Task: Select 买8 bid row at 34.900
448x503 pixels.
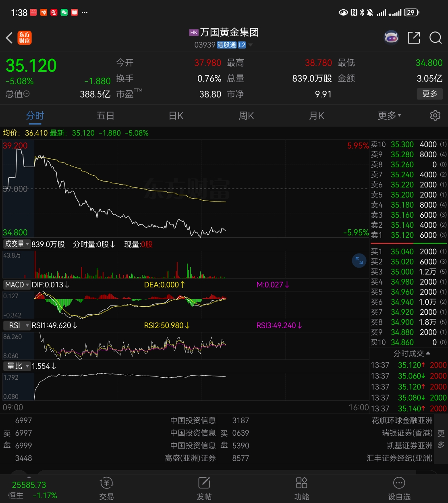Action: 409,322
